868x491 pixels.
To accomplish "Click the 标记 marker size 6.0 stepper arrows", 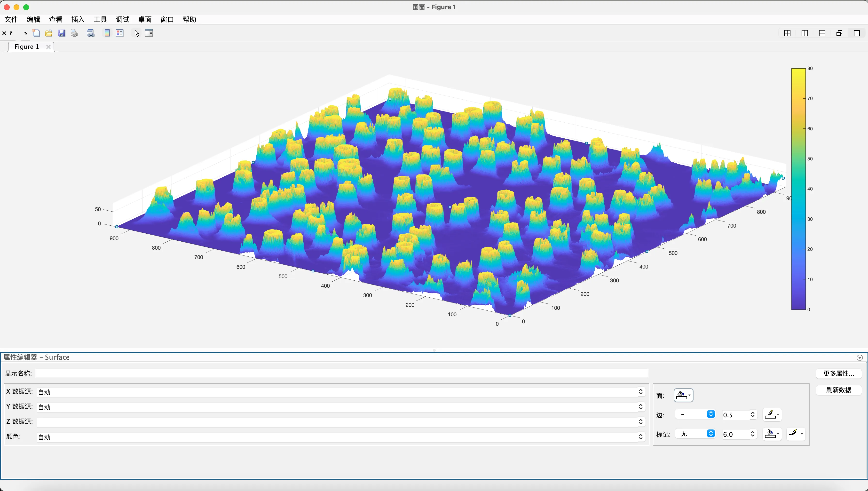I will pos(753,434).
